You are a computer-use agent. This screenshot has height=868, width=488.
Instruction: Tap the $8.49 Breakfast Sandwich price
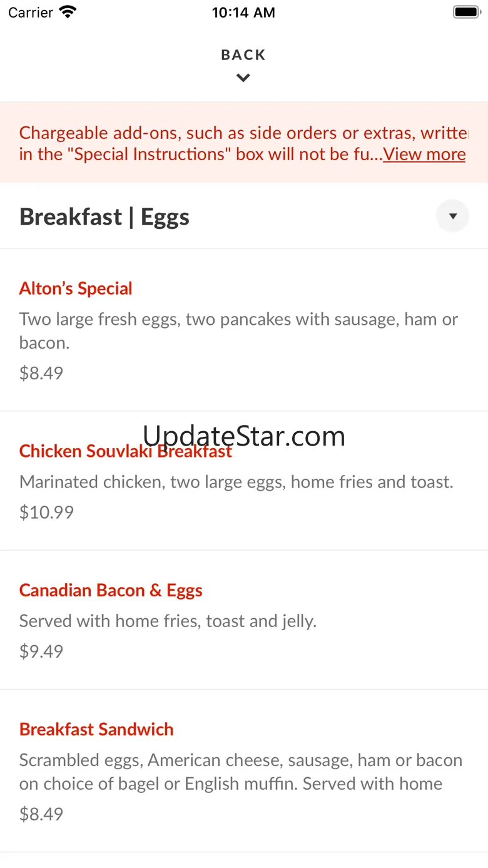(41, 814)
